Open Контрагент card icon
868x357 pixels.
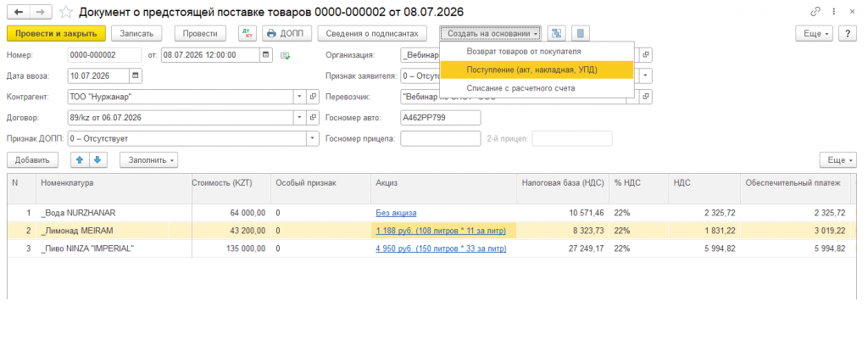pyautogui.click(x=313, y=97)
